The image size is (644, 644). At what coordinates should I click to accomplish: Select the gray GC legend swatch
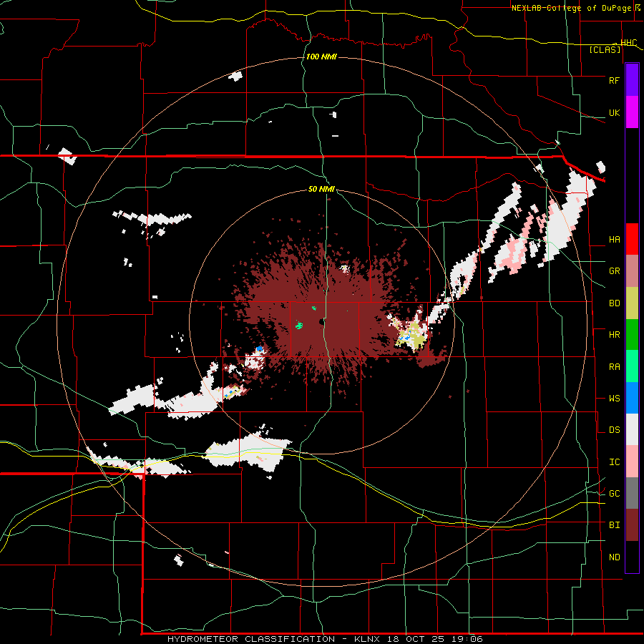pyautogui.click(x=632, y=493)
